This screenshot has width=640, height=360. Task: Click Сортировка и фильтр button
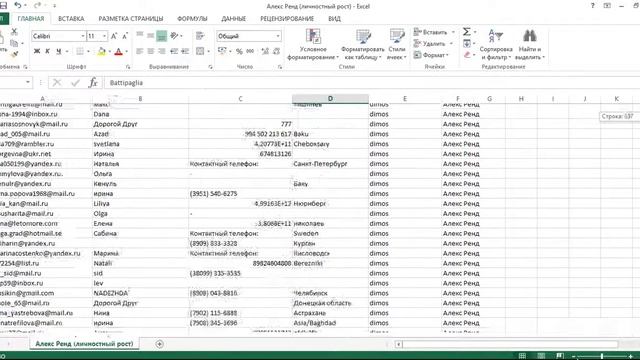496,44
